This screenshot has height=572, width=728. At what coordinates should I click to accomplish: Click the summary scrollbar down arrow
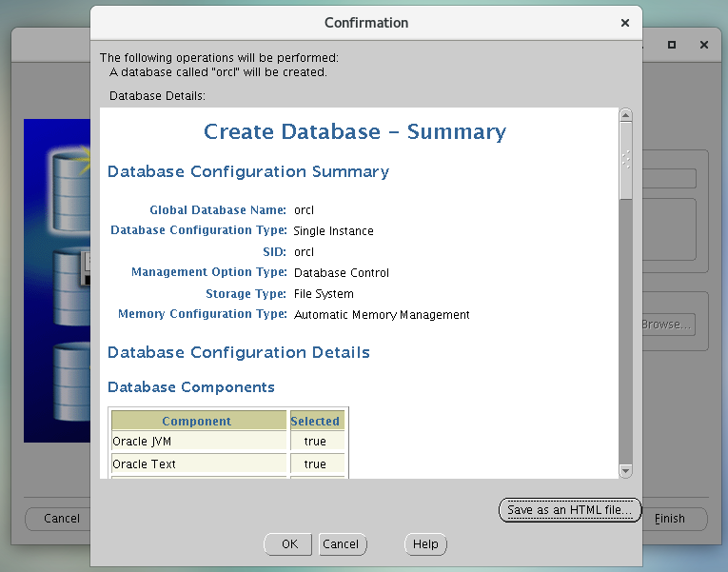point(625,471)
